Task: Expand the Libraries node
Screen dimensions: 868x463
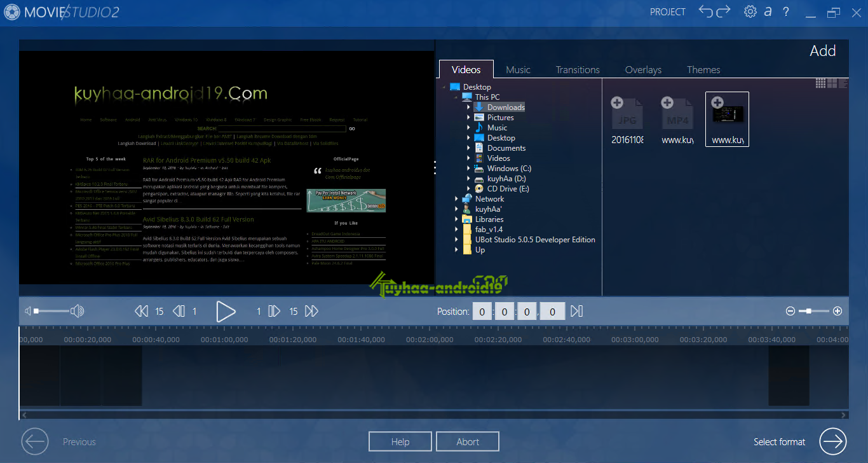Action: 456,219
